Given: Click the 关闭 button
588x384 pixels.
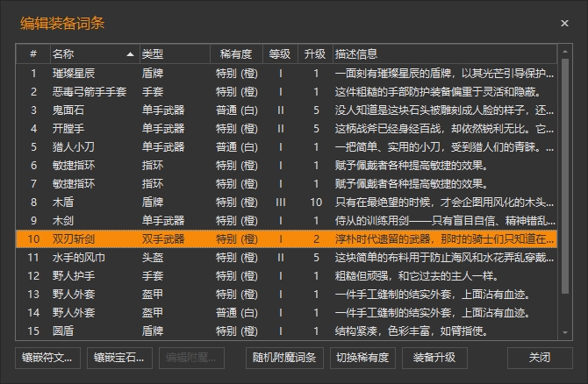Looking at the screenshot, I should [540, 359].
